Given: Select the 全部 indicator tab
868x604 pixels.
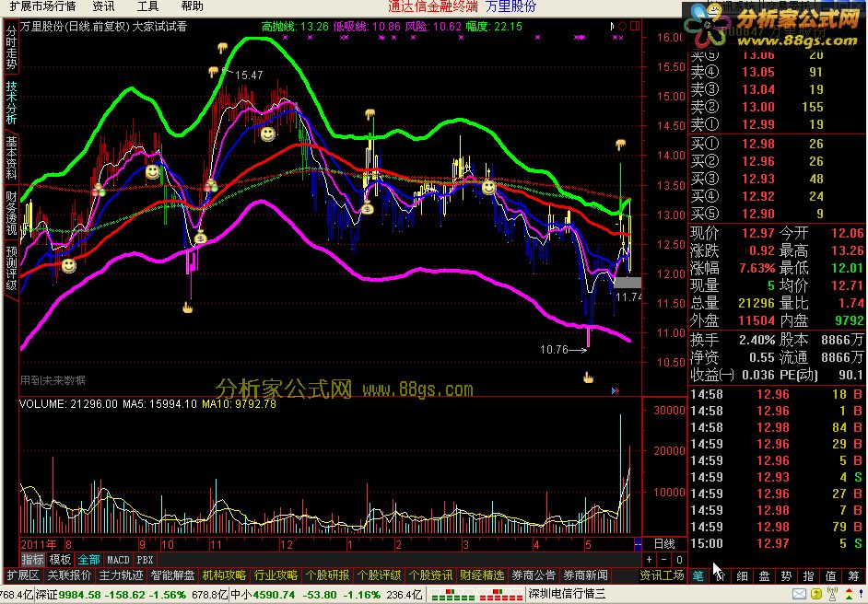Looking at the screenshot, I should pos(88,560).
